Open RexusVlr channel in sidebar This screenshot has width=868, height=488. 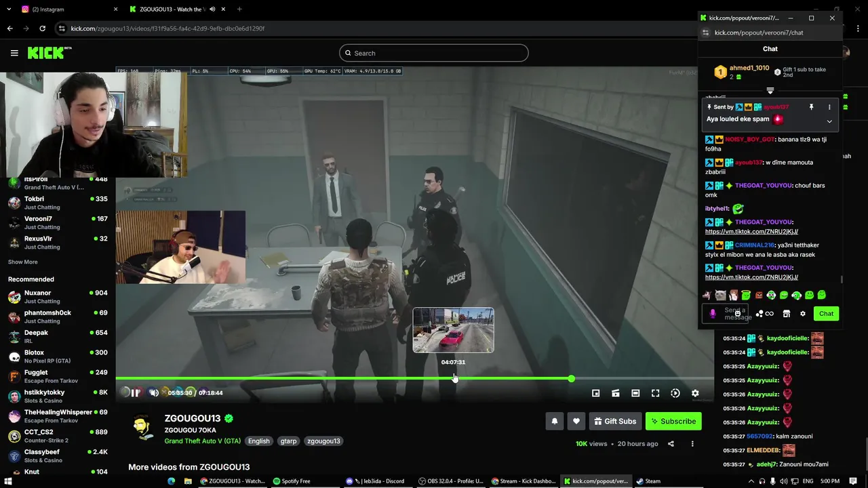click(x=58, y=243)
